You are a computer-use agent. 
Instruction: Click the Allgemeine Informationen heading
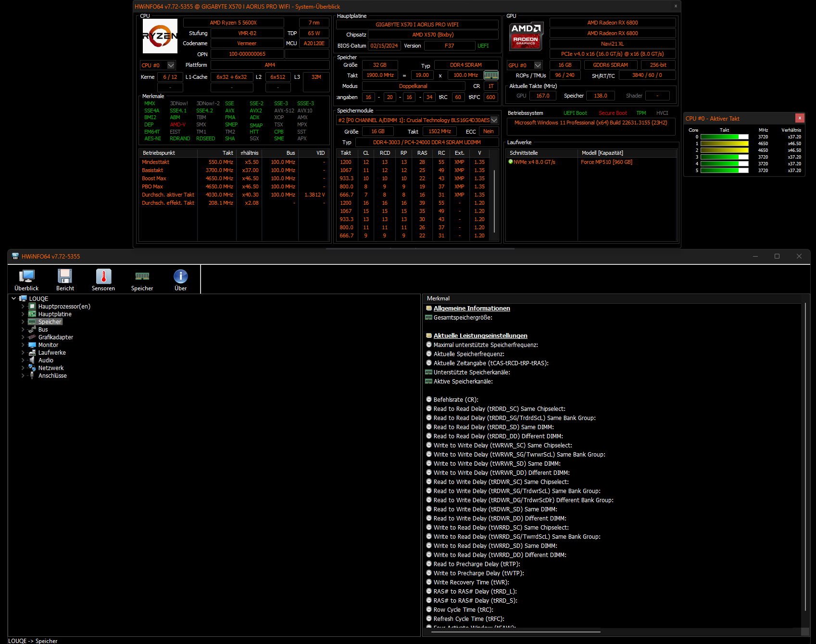[x=472, y=309]
